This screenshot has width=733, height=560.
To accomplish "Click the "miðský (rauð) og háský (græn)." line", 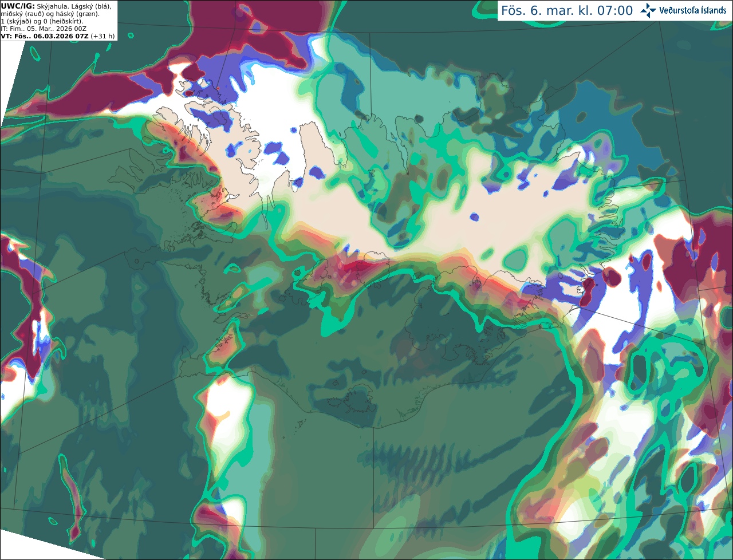I will [50, 14].
